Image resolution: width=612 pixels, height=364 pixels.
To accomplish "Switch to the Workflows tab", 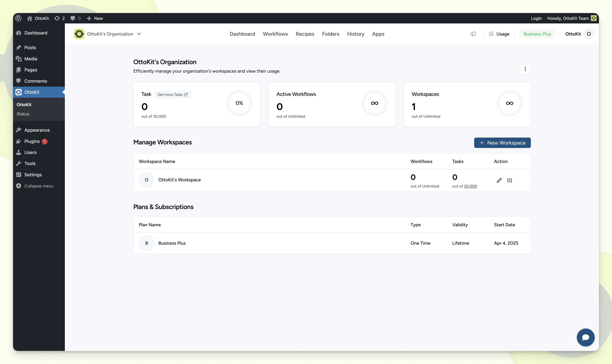I will 275,34.
